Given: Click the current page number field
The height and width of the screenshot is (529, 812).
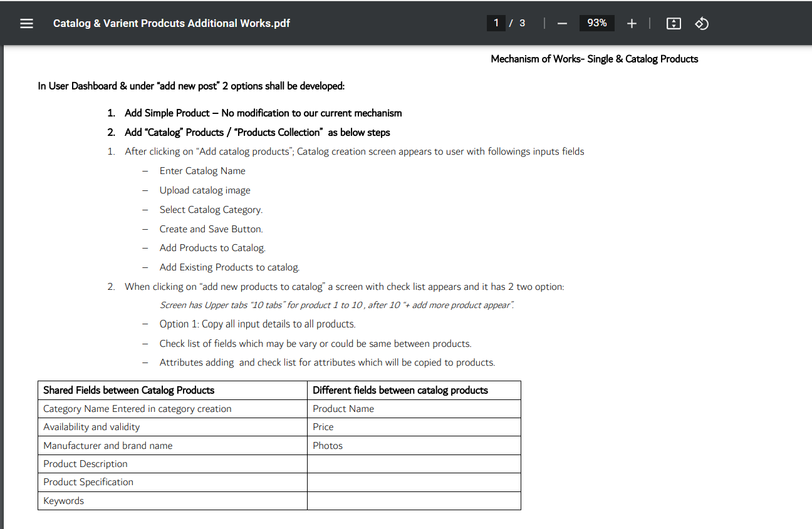Looking at the screenshot, I should 496,23.
